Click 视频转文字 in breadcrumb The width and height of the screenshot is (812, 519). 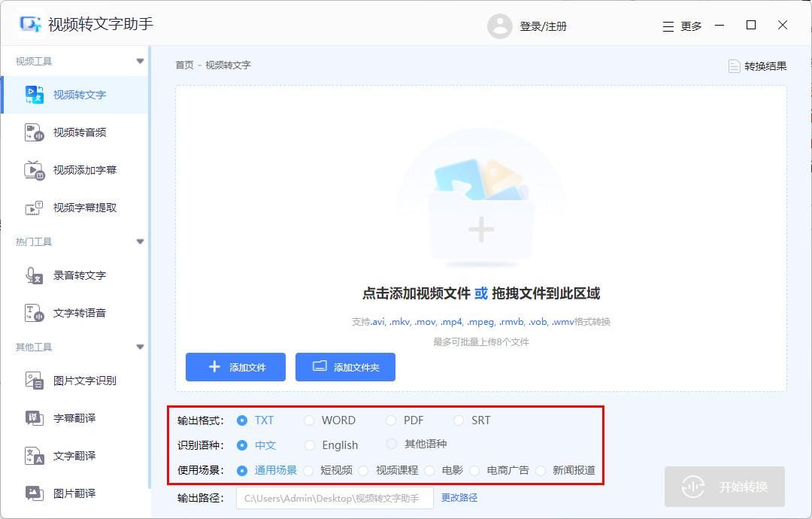tap(228, 65)
